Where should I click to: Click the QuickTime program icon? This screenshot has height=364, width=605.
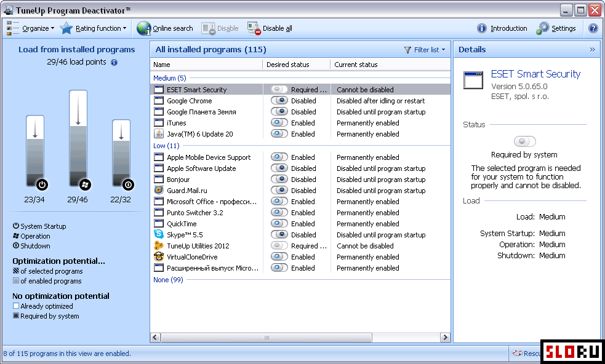pos(159,223)
